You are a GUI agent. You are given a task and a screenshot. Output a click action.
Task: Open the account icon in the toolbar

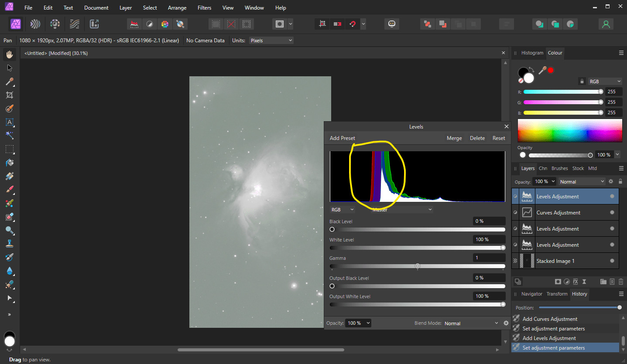(x=606, y=24)
